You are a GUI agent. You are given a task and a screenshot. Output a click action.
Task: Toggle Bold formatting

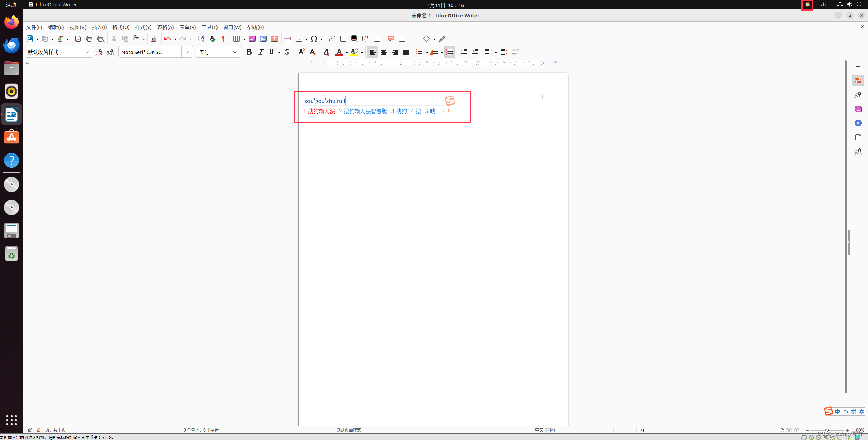click(x=249, y=52)
